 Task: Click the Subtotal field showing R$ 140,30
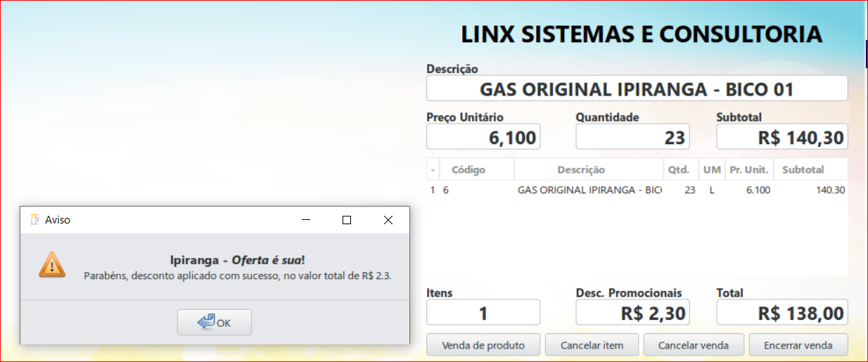coord(782,137)
